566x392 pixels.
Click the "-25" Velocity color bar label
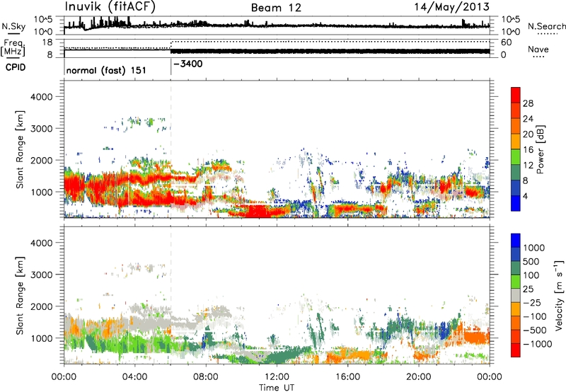click(532, 302)
